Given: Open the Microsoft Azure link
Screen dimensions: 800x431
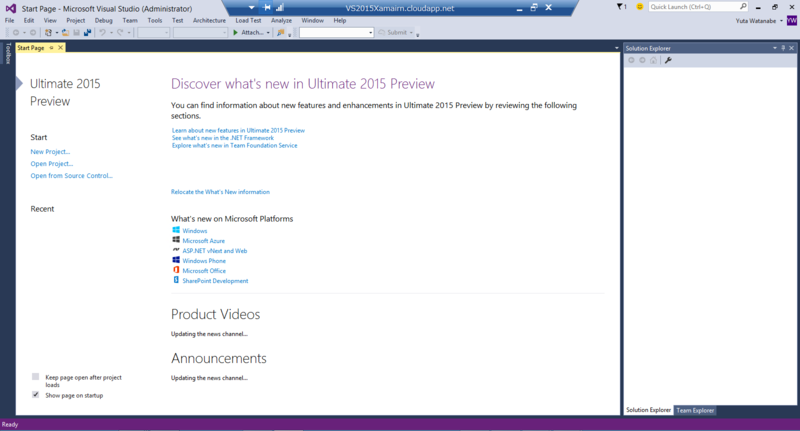Looking at the screenshot, I should tap(204, 241).
